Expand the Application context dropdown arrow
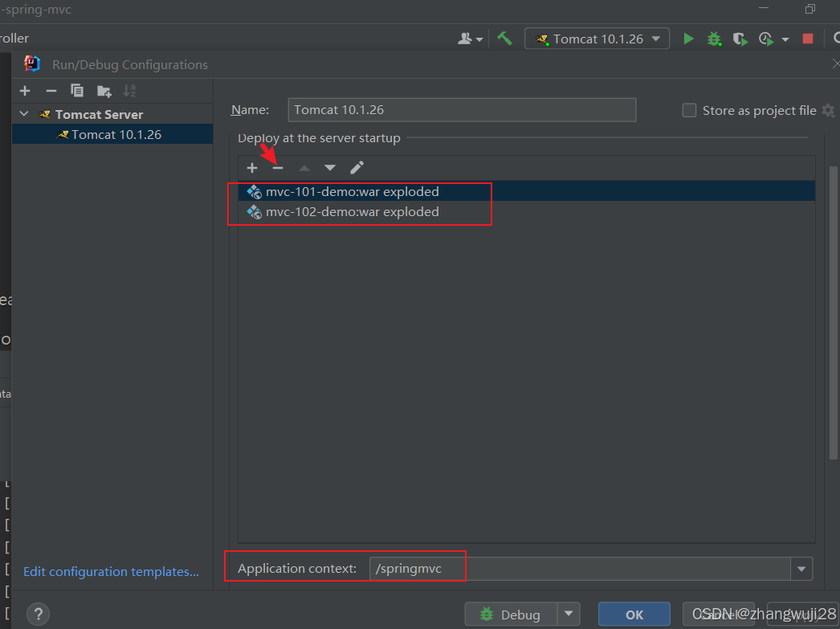This screenshot has height=629, width=840. [801, 570]
